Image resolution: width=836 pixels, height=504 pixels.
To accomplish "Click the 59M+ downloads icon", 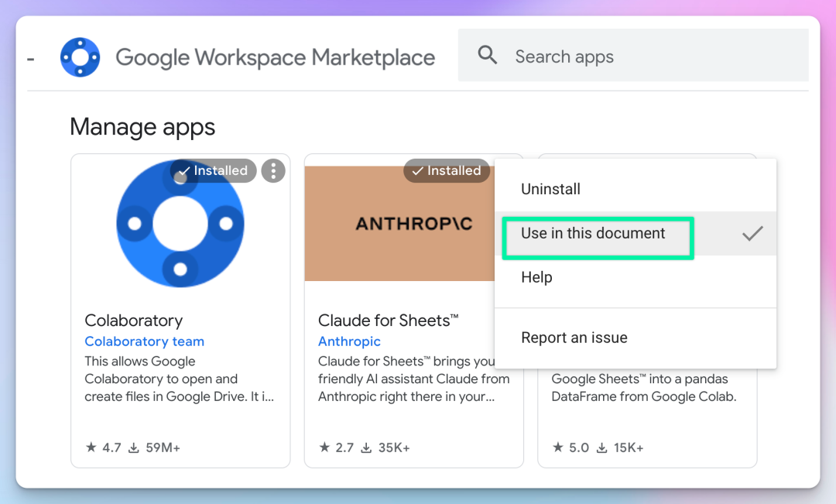I will (x=134, y=447).
